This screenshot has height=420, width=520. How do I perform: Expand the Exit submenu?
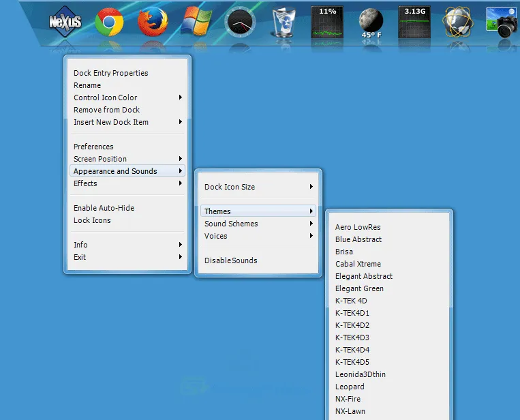[127, 257]
